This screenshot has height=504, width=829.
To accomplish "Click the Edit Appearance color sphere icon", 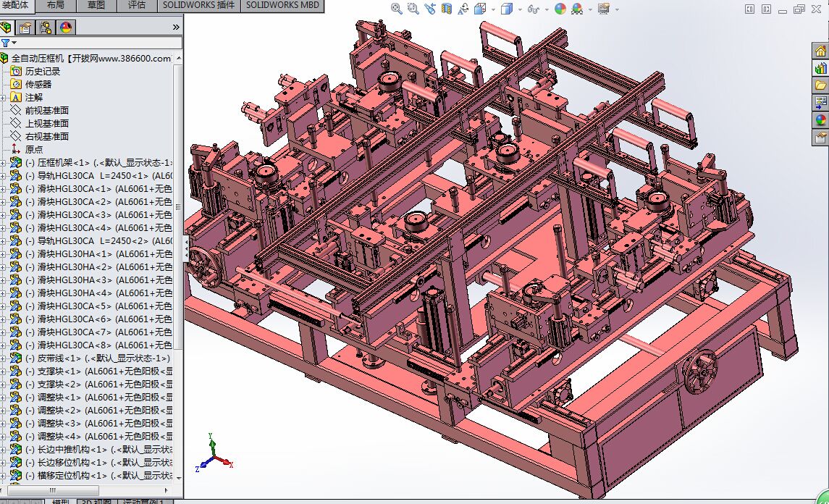I will [x=560, y=9].
